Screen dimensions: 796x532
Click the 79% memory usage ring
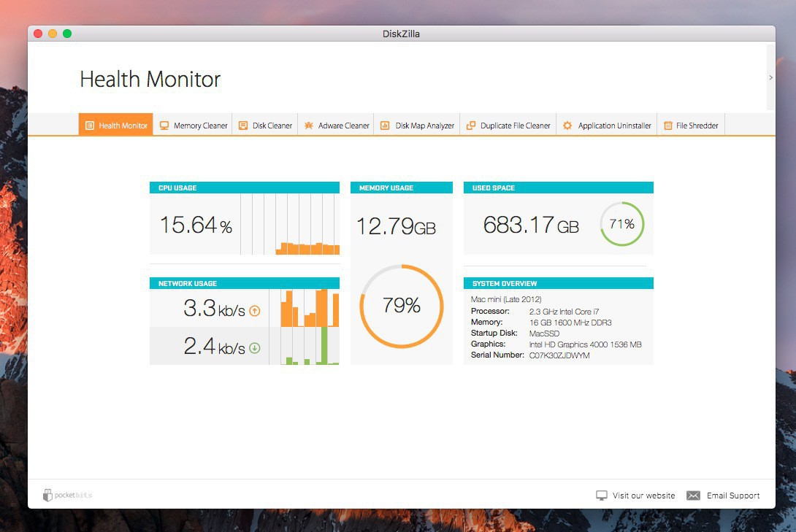[x=402, y=306]
